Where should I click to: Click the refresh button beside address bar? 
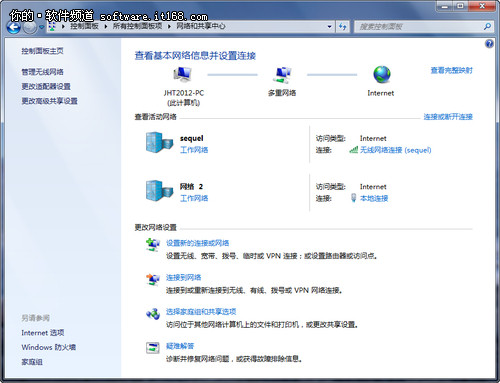(x=342, y=27)
